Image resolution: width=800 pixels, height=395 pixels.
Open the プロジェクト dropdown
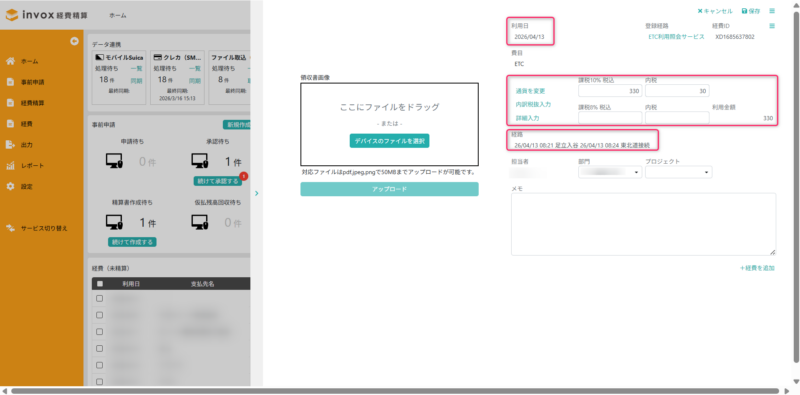679,172
